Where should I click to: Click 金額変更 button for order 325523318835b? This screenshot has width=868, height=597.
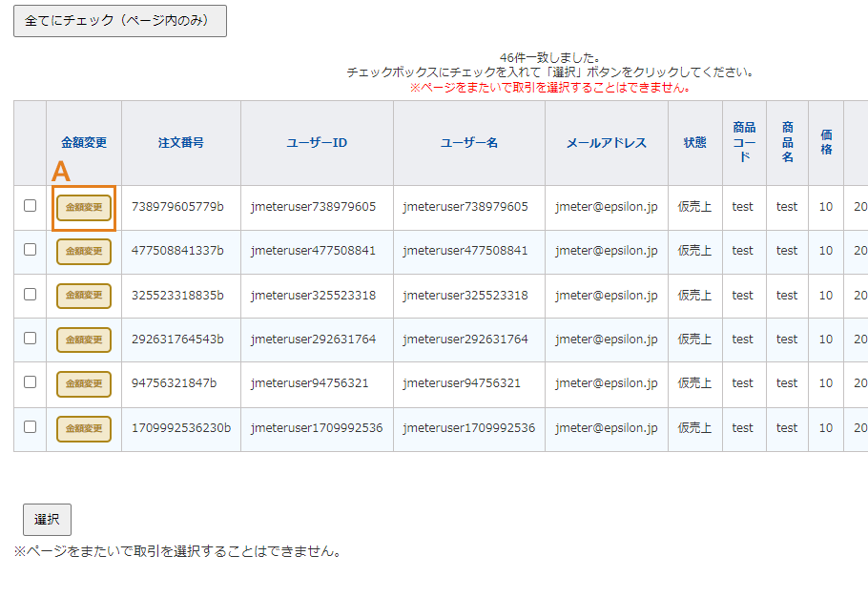[84, 296]
